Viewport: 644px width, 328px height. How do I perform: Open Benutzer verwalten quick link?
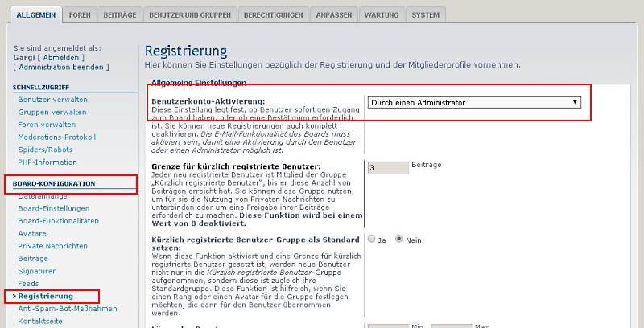tap(52, 100)
